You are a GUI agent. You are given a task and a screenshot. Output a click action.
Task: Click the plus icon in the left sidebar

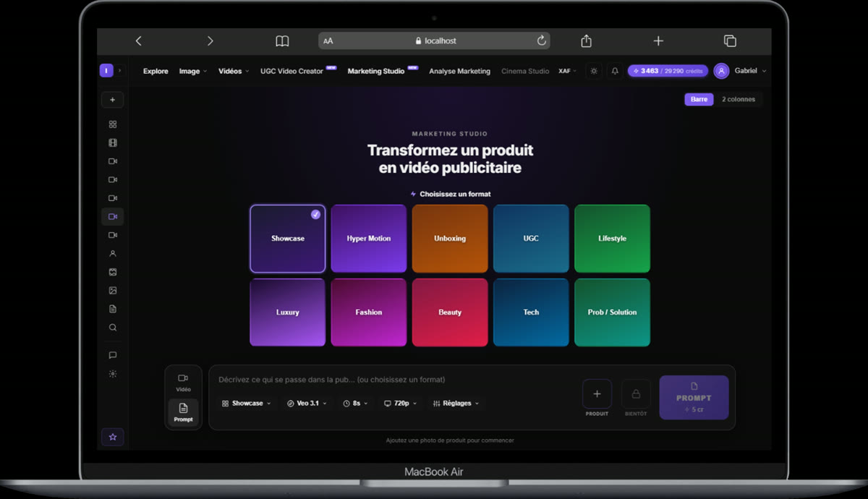(112, 100)
